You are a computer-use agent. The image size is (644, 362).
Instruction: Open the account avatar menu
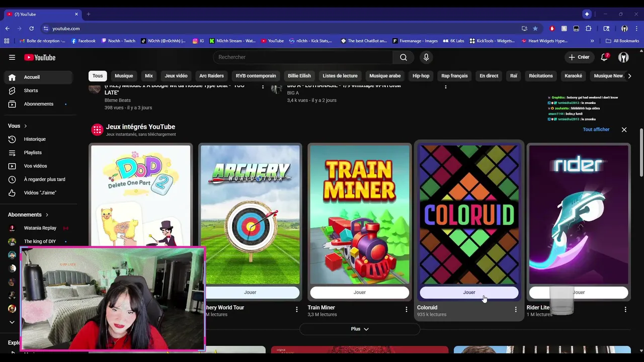point(623,57)
